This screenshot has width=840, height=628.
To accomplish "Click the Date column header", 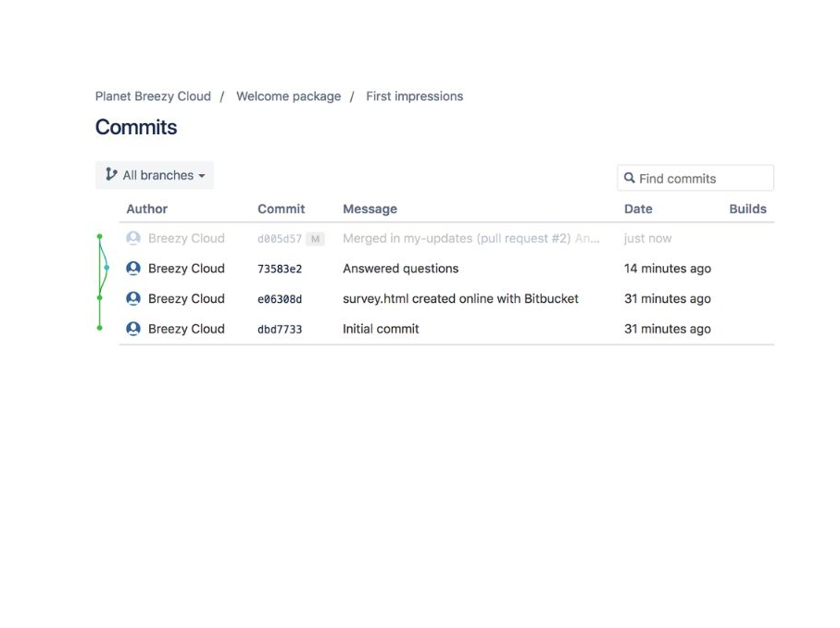I will pyautogui.click(x=638, y=209).
